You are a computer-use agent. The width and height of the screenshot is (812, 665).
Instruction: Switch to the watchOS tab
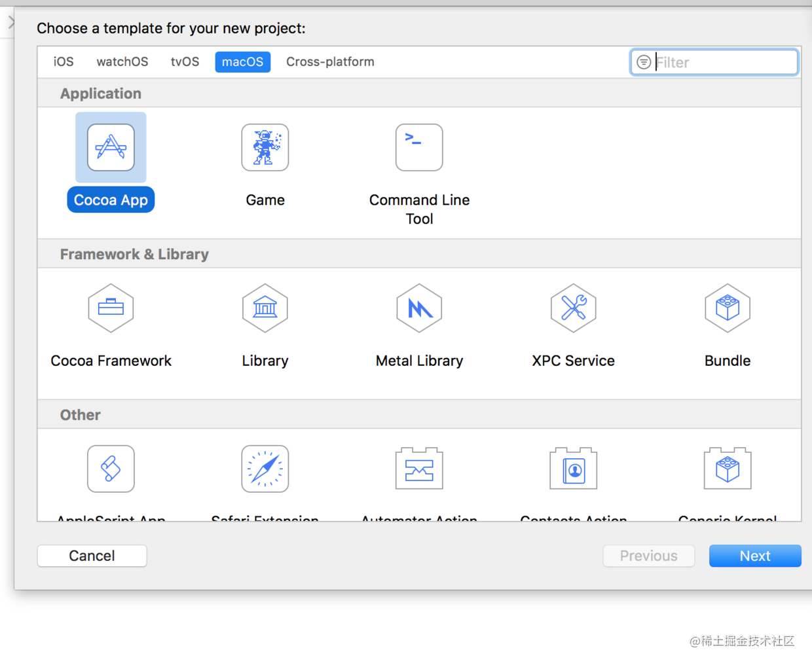(122, 62)
